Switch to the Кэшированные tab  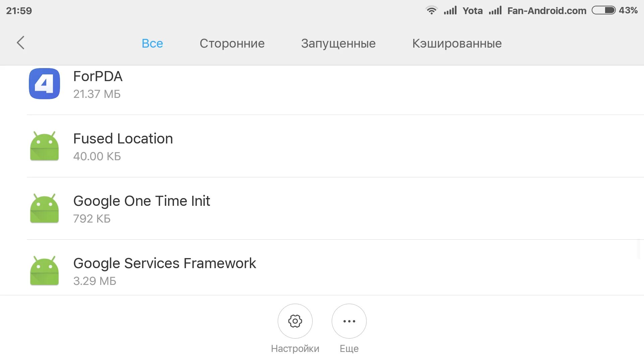457,43
